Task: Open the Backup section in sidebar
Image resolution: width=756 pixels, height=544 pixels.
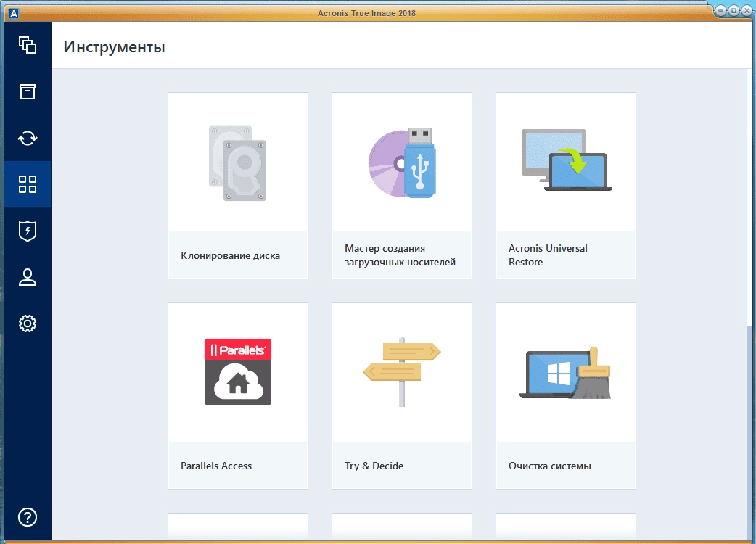Action: tap(28, 45)
